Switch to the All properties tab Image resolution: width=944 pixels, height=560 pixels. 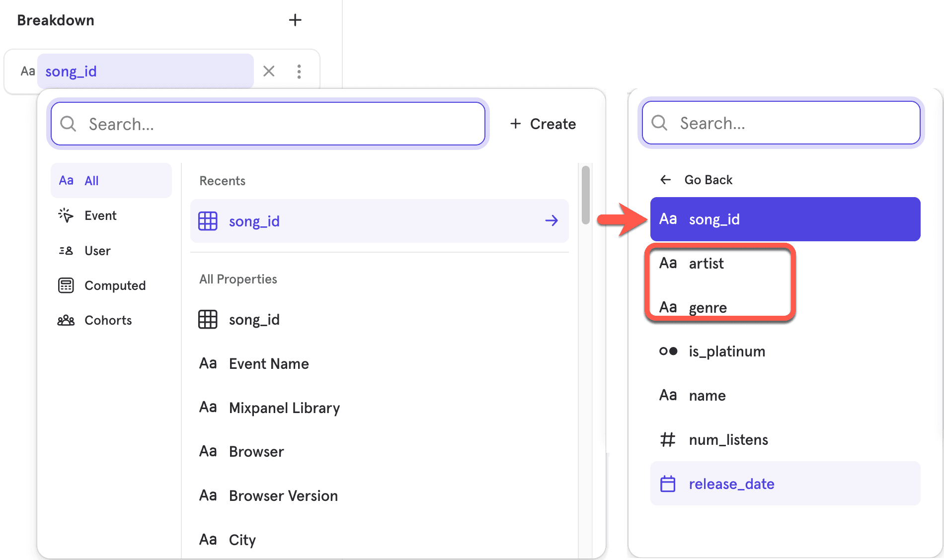[x=91, y=180]
